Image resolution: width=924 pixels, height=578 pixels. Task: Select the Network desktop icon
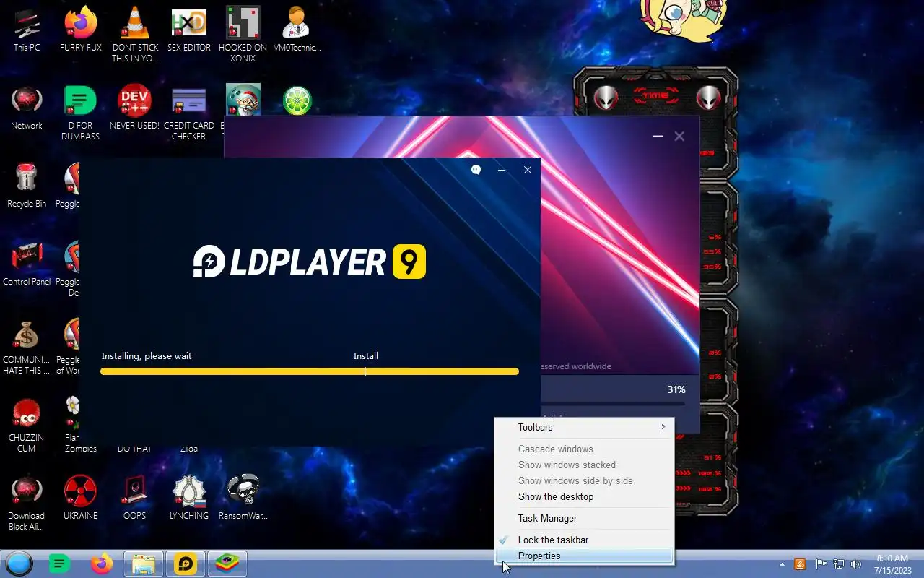coord(27,108)
